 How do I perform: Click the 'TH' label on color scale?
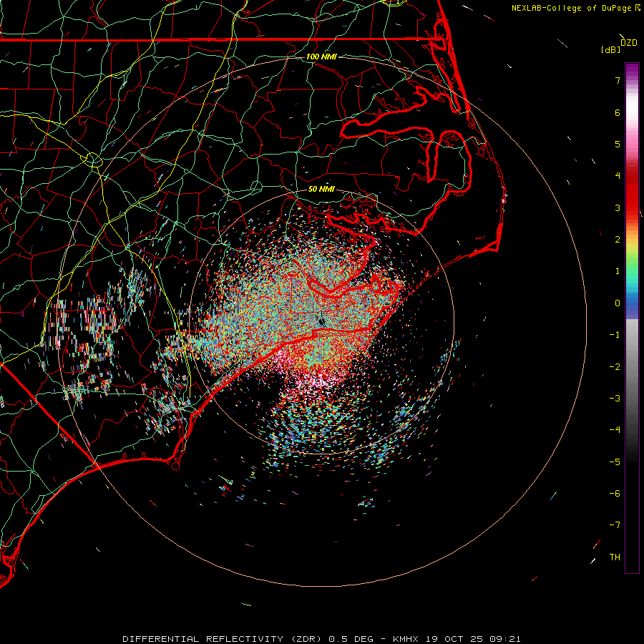tap(615, 557)
